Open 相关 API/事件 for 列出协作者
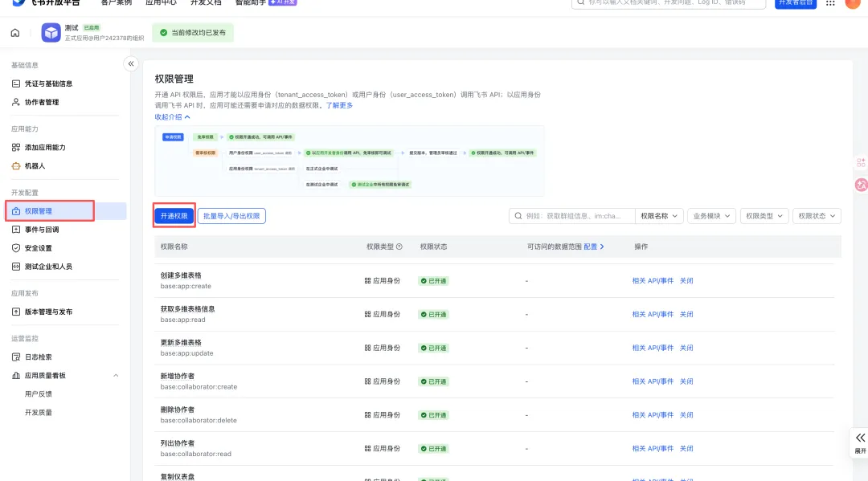The width and height of the screenshot is (868, 481). coord(653,449)
